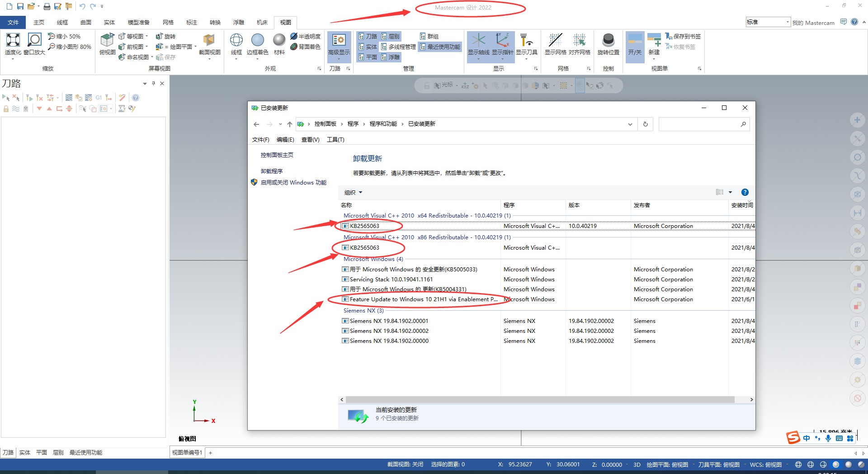This screenshot has width=868, height=474.
Task: Click the microphone icon in IME bar
Action: 828,438
